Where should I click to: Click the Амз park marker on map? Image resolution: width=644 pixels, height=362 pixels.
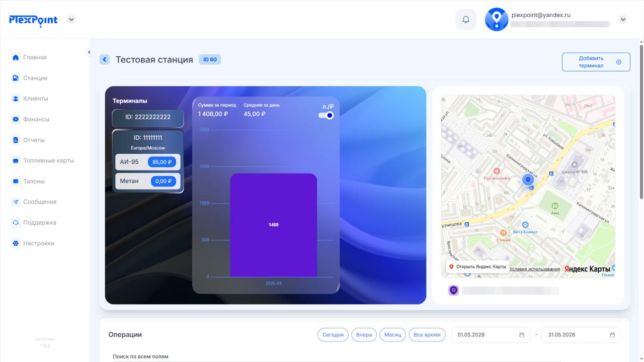pos(555,206)
